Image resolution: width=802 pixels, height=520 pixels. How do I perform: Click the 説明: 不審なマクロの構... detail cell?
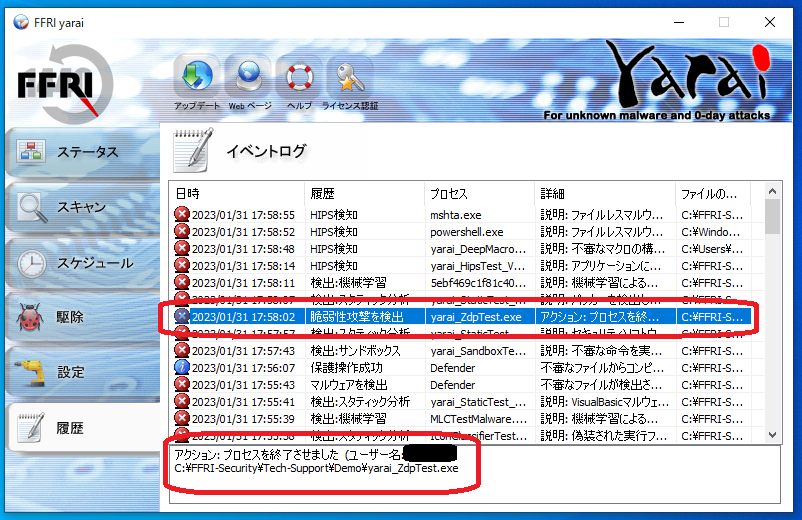pyautogui.click(x=605, y=249)
